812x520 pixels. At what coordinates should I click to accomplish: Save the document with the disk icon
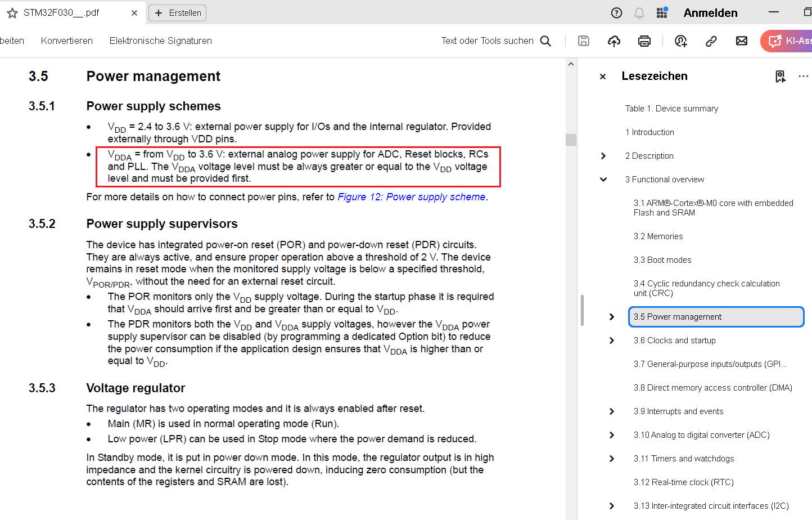pyautogui.click(x=584, y=41)
